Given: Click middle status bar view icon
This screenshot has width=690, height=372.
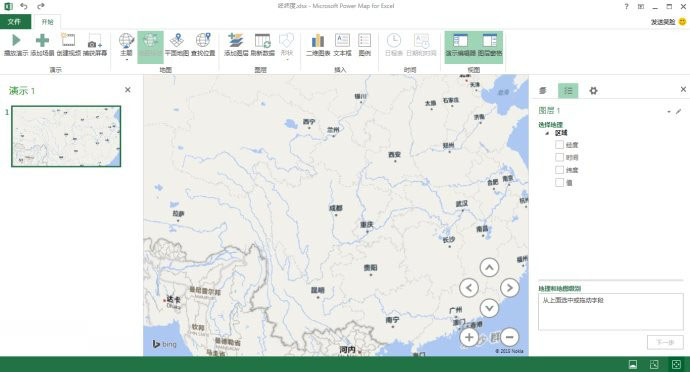Looking at the screenshot, I should click(654, 364).
